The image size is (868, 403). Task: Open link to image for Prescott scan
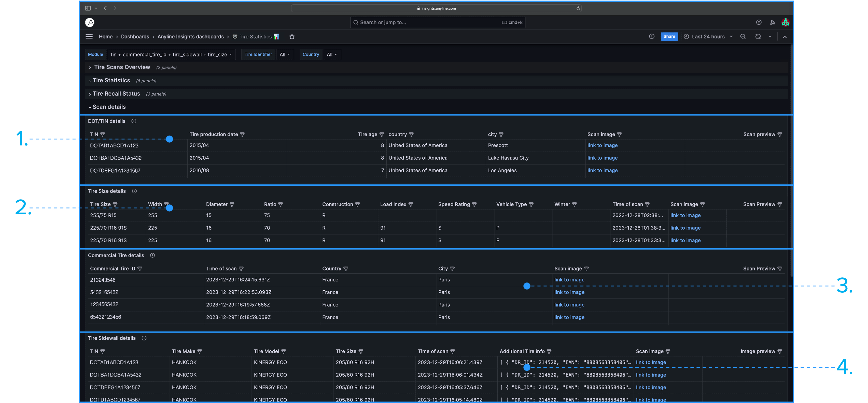point(602,145)
